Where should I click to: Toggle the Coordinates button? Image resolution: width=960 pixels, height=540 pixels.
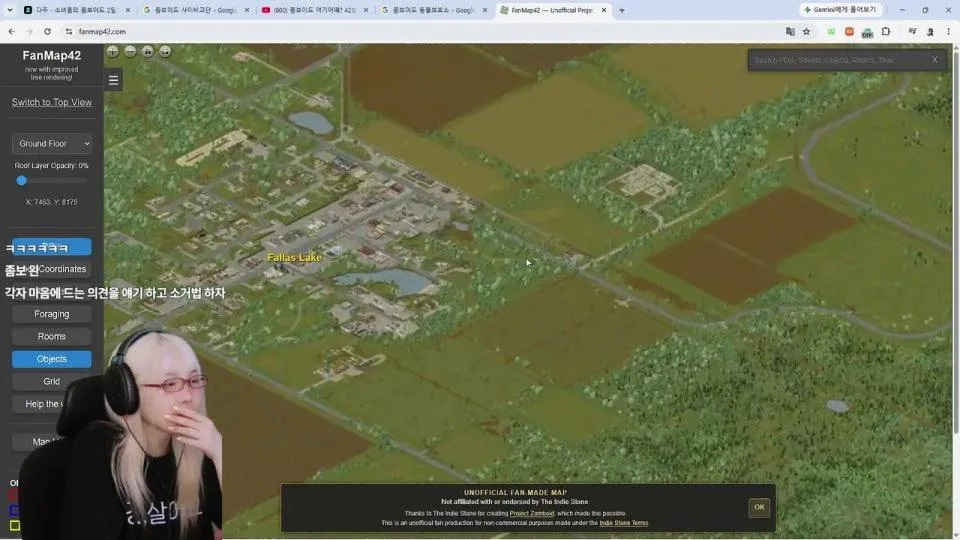[51, 269]
